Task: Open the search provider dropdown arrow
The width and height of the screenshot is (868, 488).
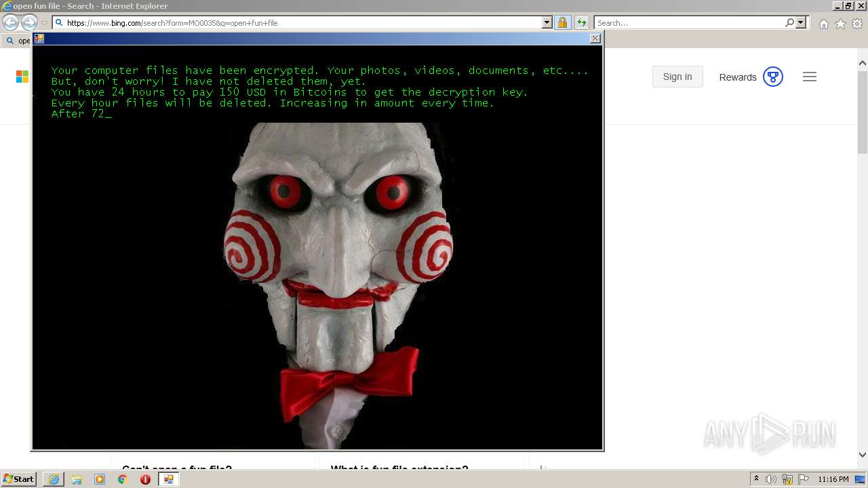Action: (x=801, y=22)
